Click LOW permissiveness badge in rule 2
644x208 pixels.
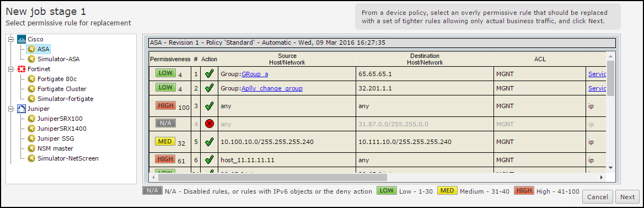pyautogui.click(x=165, y=87)
